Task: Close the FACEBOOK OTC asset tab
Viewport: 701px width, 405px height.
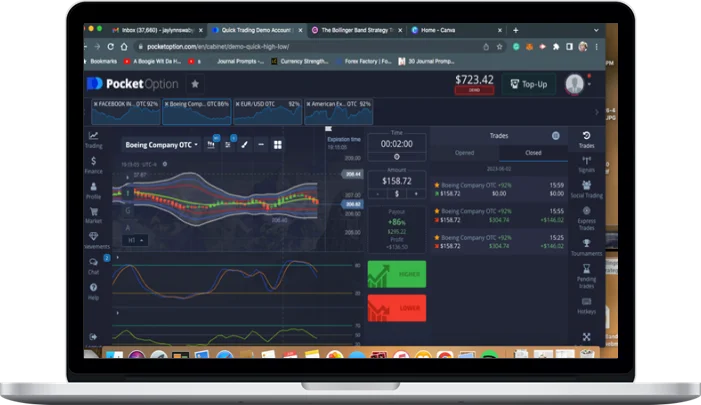Action: (96, 104)
